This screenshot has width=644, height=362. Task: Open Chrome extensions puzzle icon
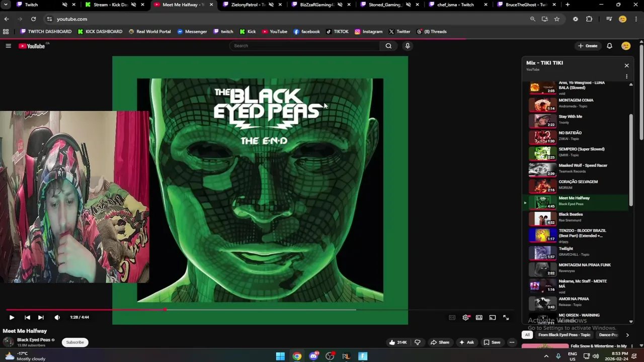[x=589, y=19]
